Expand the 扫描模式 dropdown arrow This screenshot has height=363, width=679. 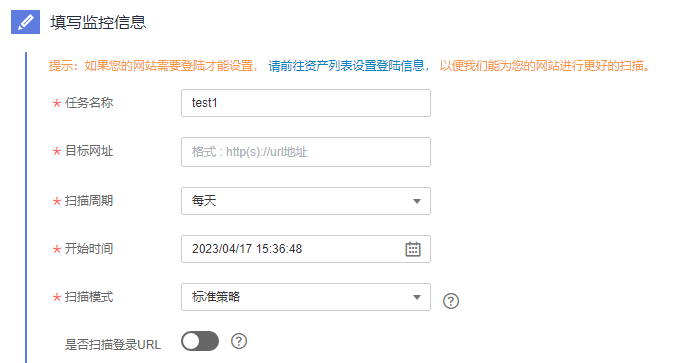[x=417, y=297]
